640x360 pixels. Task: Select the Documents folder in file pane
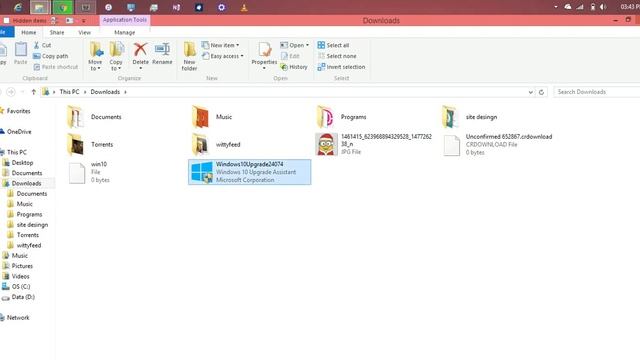click(x=94, y=117)
